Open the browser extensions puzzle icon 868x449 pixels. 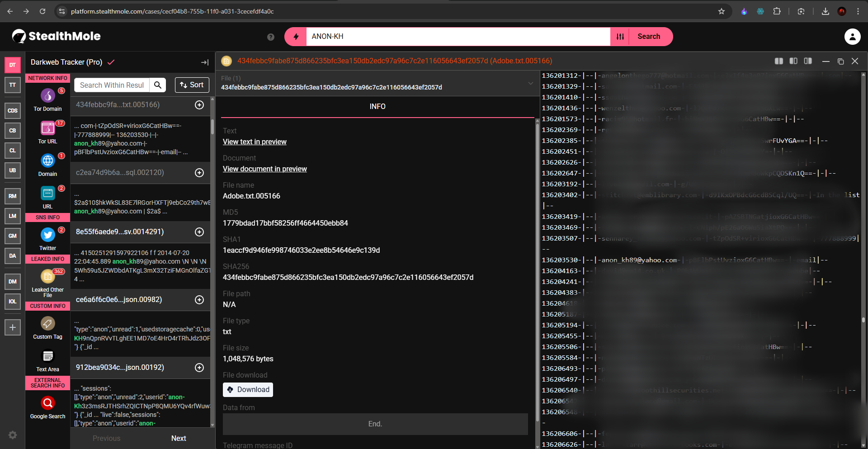click(777, 11)
